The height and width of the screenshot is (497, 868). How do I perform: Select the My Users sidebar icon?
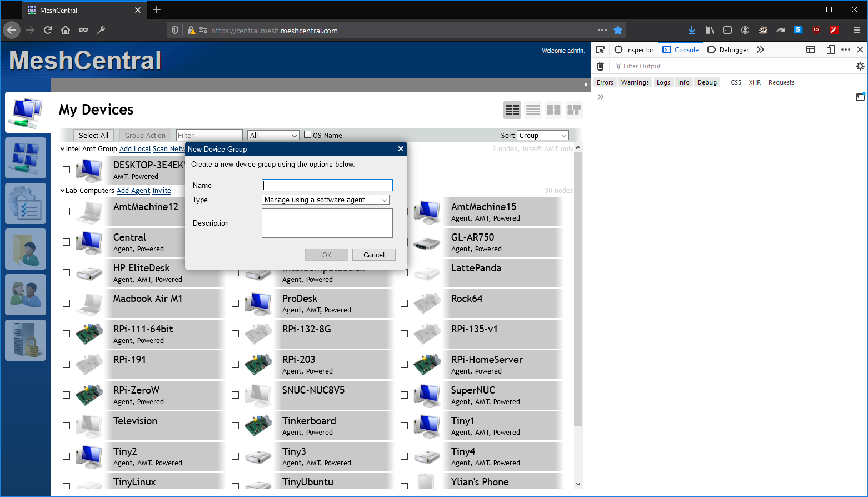[26, 295]
